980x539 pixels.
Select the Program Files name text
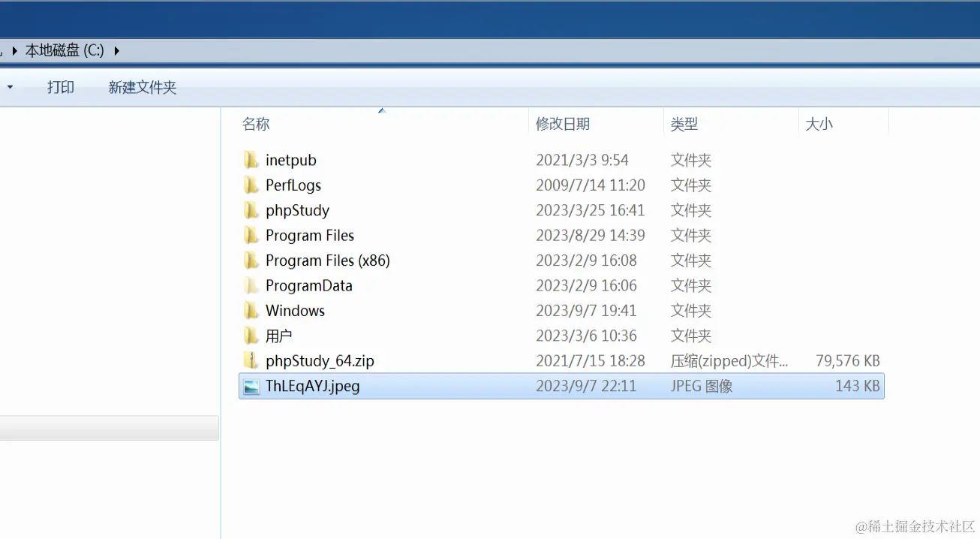click(x=310, y=236)
